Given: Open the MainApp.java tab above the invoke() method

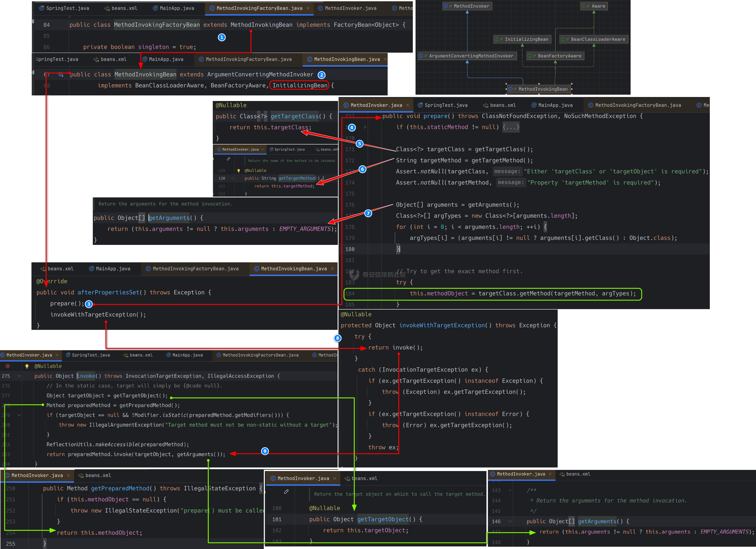Looking at the screenshot, I should (184, 355).
